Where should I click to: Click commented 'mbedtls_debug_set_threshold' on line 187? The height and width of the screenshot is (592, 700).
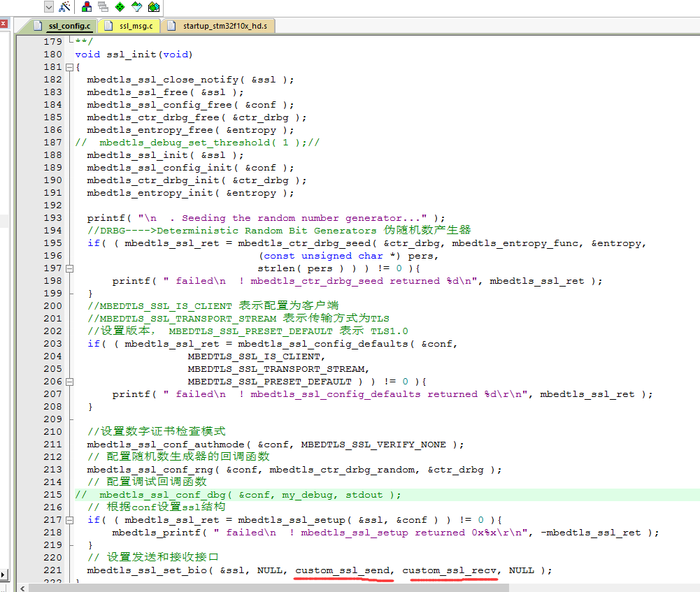click(x=185, y=143)
